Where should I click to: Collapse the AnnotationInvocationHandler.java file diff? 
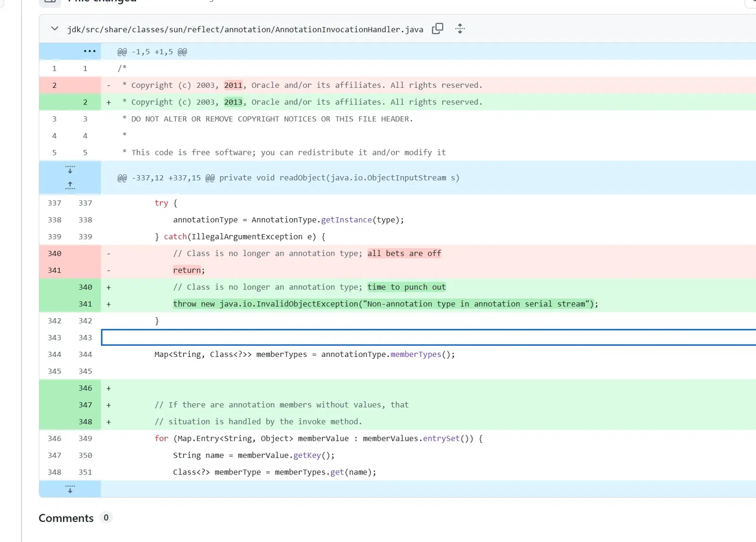(55, 29)
